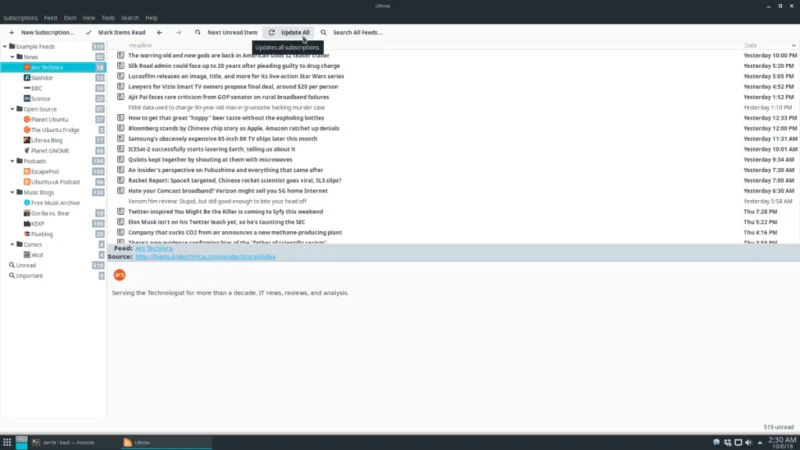Viewport: 800px width, 450px height.
Task: Open the Tools menu
Action: coord(108,18)
